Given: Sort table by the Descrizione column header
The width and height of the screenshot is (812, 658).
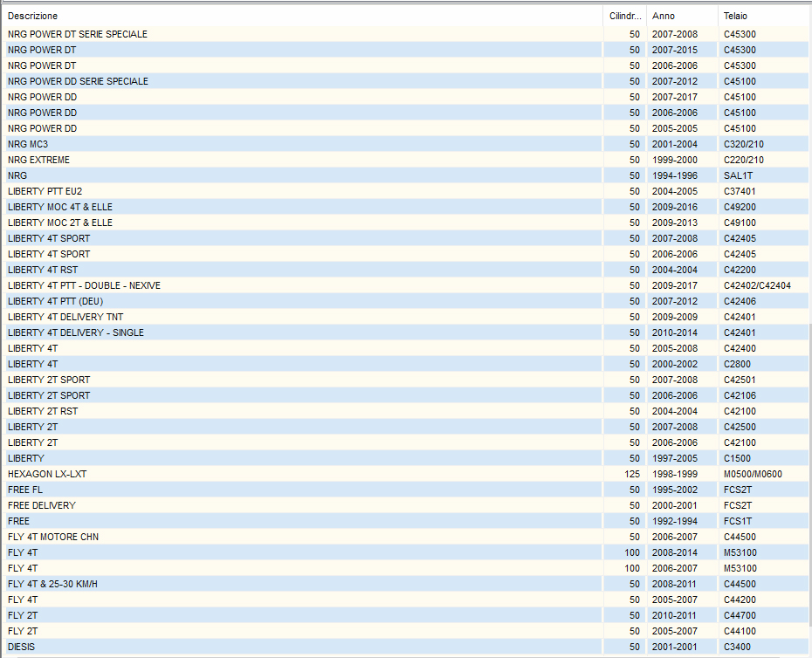Looking at the screenshot, I should [x=303, y=16].
